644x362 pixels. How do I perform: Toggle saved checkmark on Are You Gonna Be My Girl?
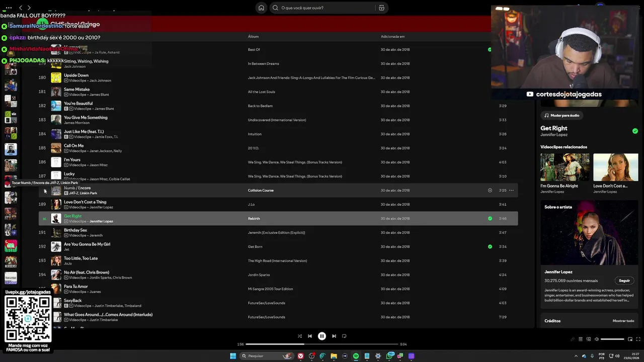pyautogui.click(x=490, y=247)
